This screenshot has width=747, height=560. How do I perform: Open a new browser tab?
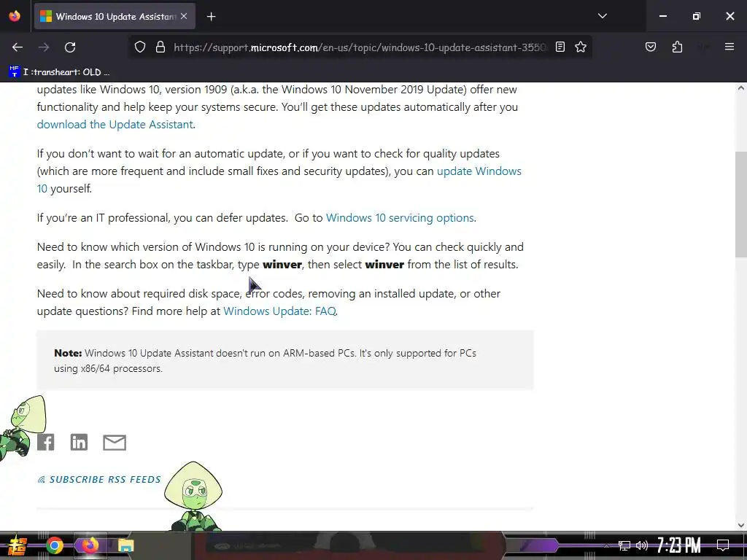click(x=211, y=17)
